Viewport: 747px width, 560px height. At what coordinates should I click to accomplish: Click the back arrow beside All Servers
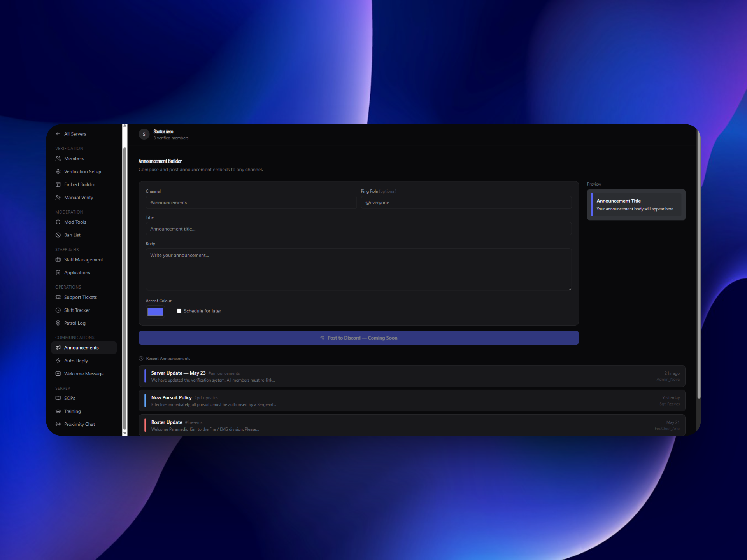coord(58,134)
